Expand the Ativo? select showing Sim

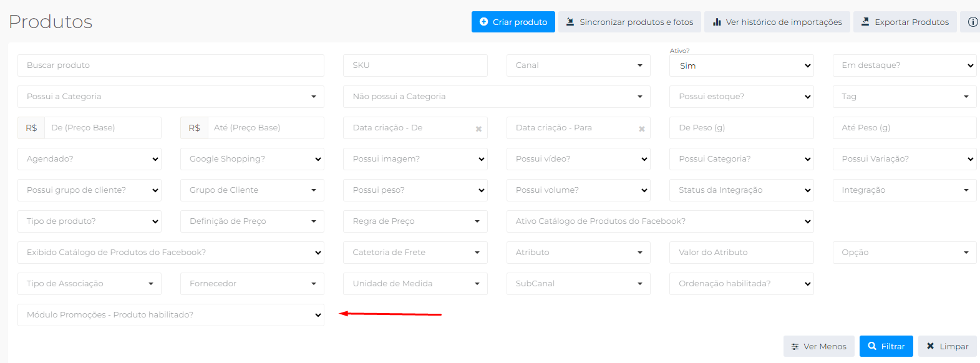tap(741, 65)
